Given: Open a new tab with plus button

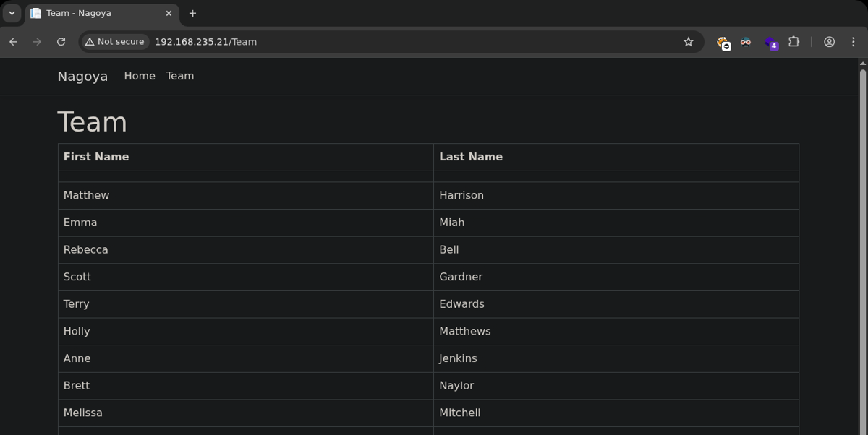Looking at the screenshot, I should 192,13.
